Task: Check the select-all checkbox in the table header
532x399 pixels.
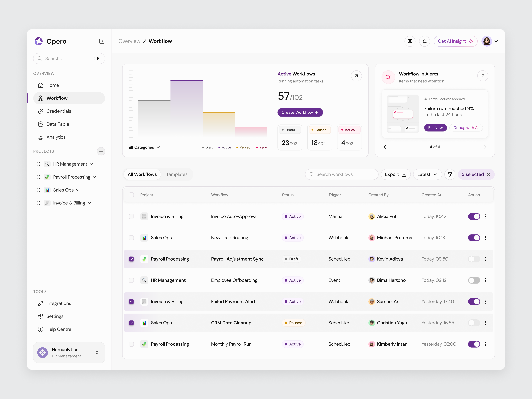Action: point(131,195)
